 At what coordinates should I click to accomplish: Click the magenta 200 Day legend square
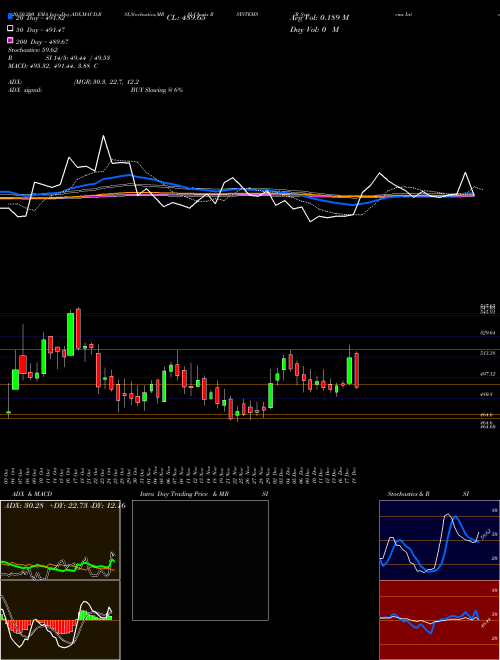point(10,40)
